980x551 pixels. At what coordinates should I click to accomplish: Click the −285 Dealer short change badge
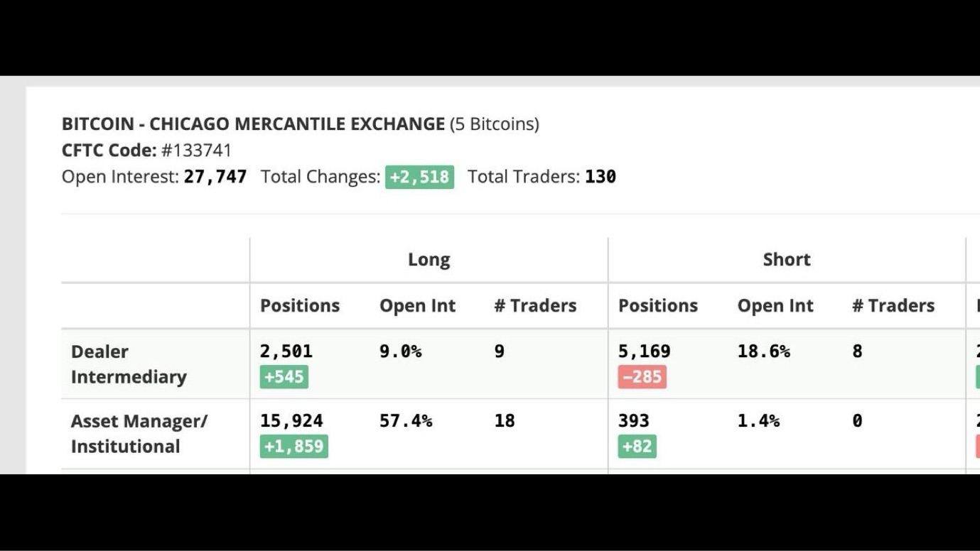[x=642, y=377]
